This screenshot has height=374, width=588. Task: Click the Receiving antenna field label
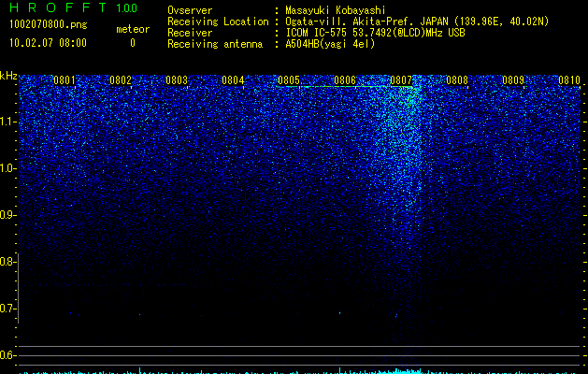tap(215, 44)
